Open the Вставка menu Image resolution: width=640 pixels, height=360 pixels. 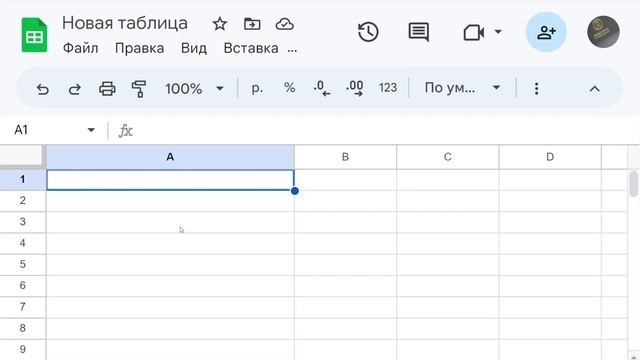[251, 48]
